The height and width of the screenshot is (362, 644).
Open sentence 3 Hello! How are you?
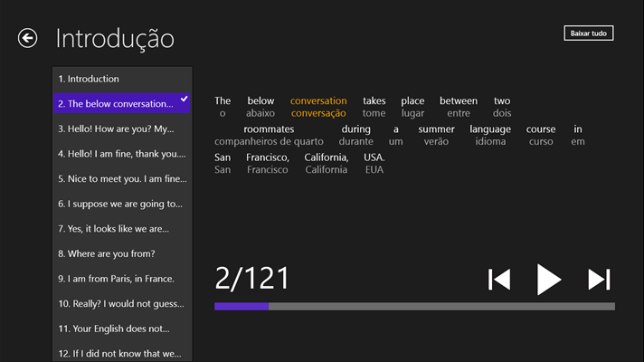click(122, 129)
